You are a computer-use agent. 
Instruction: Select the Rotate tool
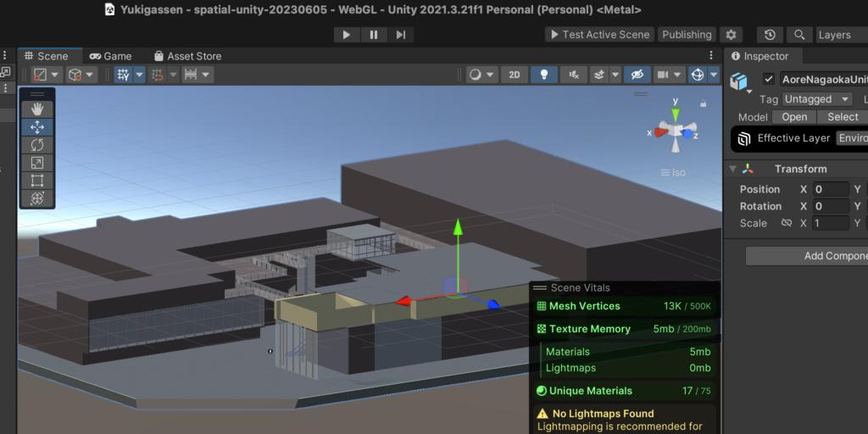coord(36,145)
